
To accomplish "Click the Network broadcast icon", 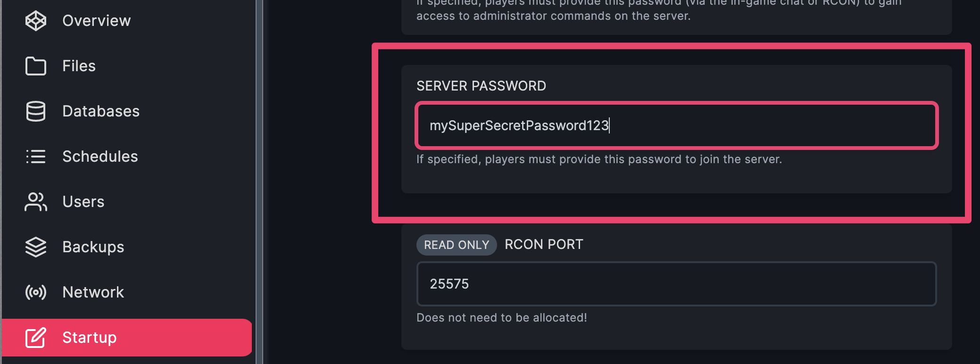I will pos(36,292).
